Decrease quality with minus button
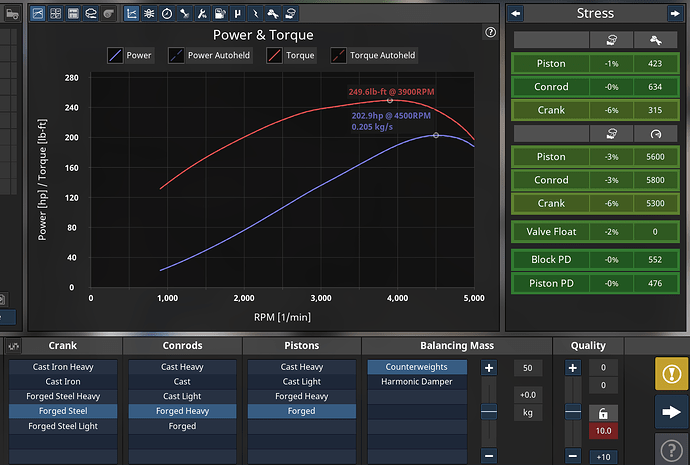The width and height of the screenshot is (690, 465). (573, 456)
